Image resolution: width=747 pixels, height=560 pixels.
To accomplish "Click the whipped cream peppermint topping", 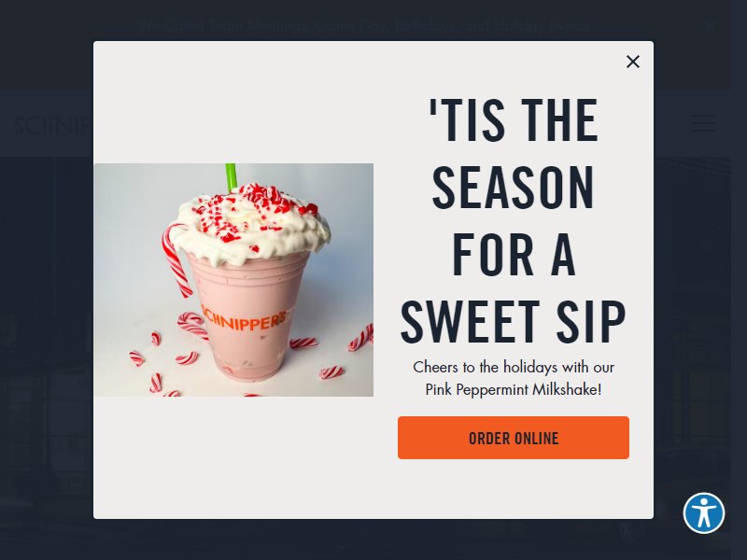I will (250, 222).
